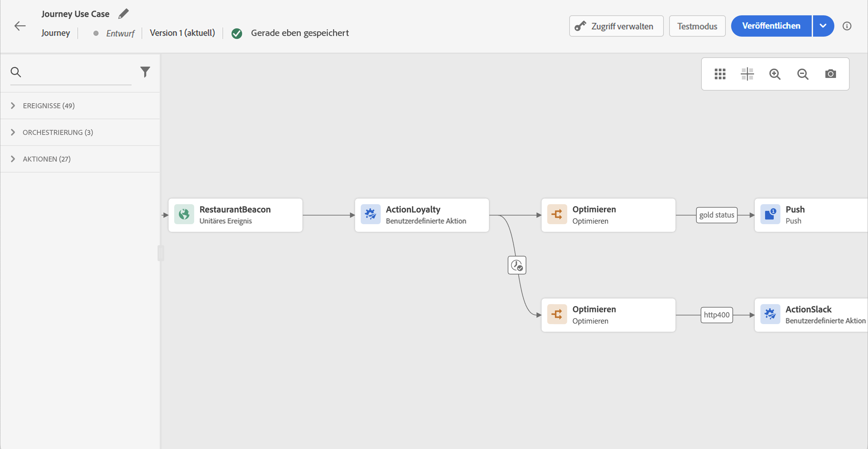Image resolution: width=868 pixels, height=449 pixels.
Task: Click the gold status path label
Action: pyautogui.click(x=716, y=215)
